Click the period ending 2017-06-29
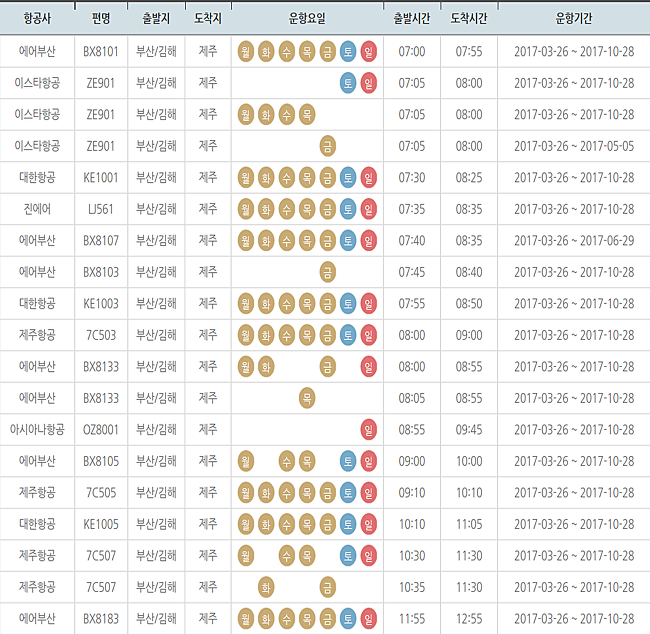The width and height of the screenshot is (650, 634). coord(574,240)
